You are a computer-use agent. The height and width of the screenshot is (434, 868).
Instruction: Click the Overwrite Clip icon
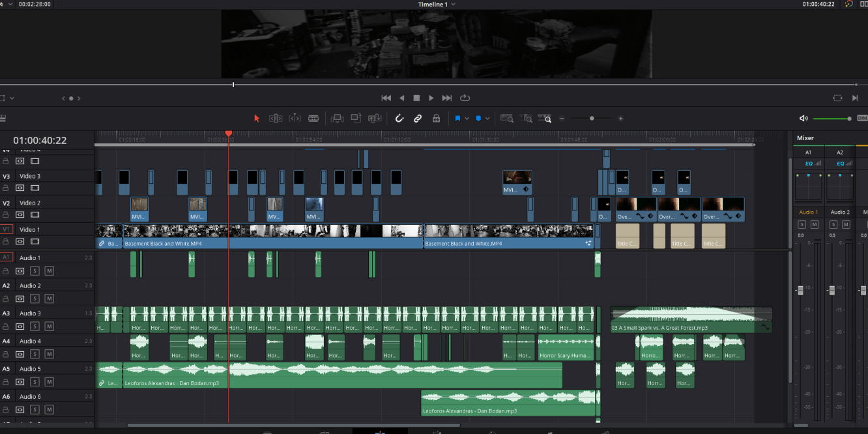tap(356, 119)
